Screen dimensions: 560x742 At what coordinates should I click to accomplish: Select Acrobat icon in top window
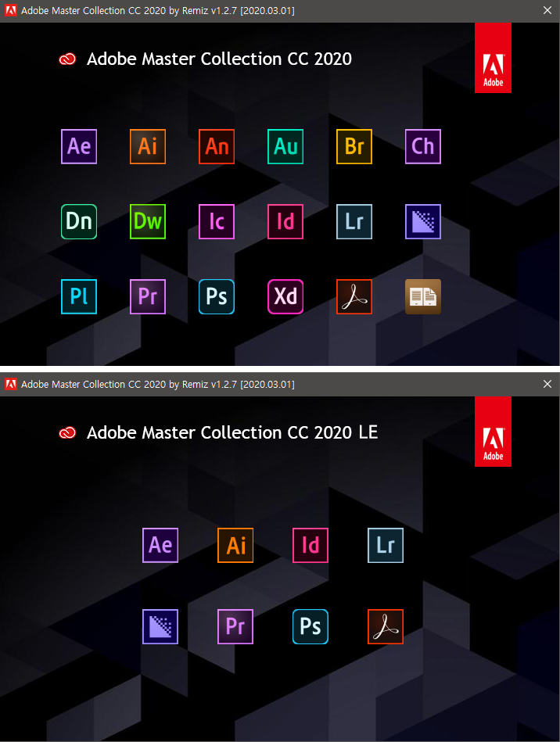coord(354,296)
